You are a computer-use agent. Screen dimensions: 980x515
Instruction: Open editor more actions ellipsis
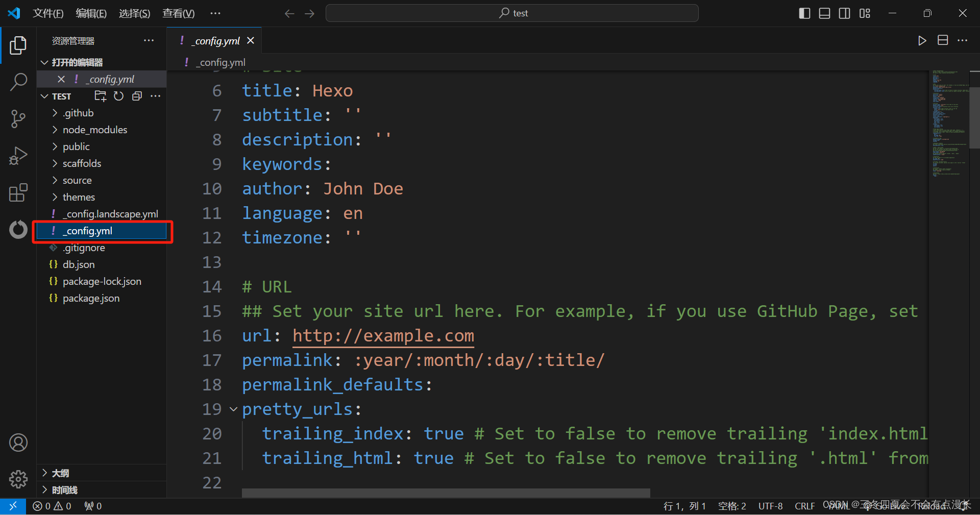click(962, 40)
